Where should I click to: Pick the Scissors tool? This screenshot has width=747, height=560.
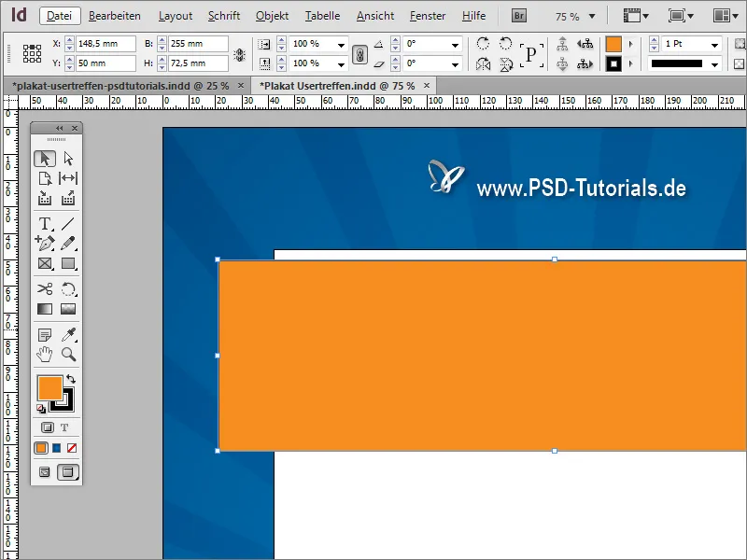pos(45,288)
